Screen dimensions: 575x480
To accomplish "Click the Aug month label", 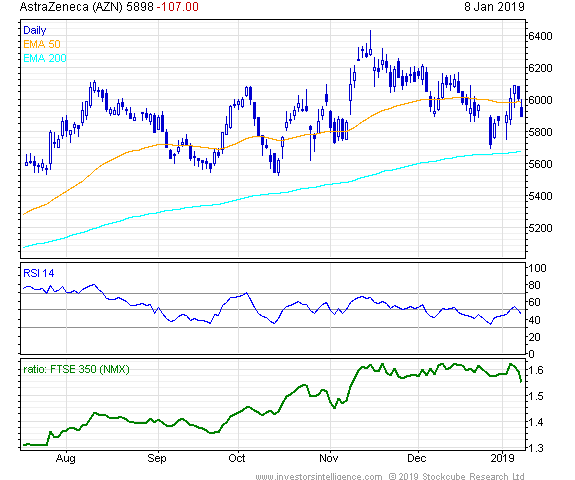I will point(66,458).
